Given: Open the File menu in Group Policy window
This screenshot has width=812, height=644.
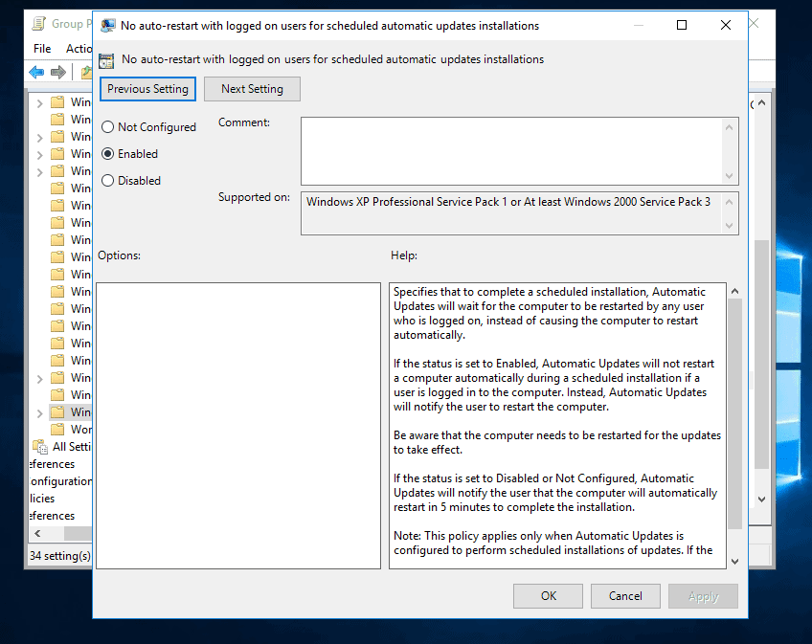Looking at the screenshot, I should (x=42, y=49).
